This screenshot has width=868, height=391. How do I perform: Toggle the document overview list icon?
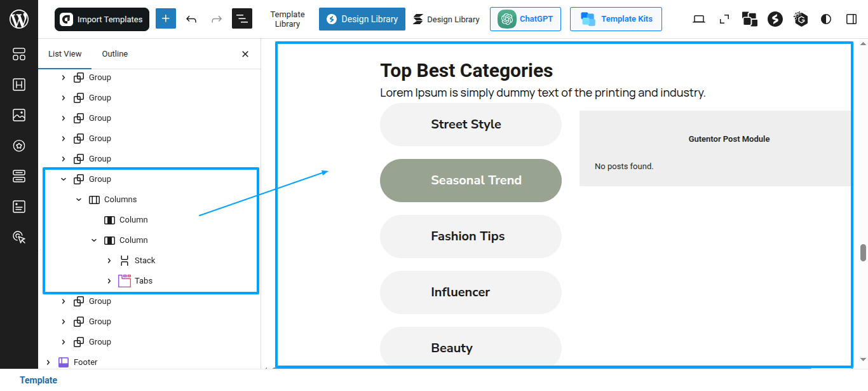(x=242, y=19)
